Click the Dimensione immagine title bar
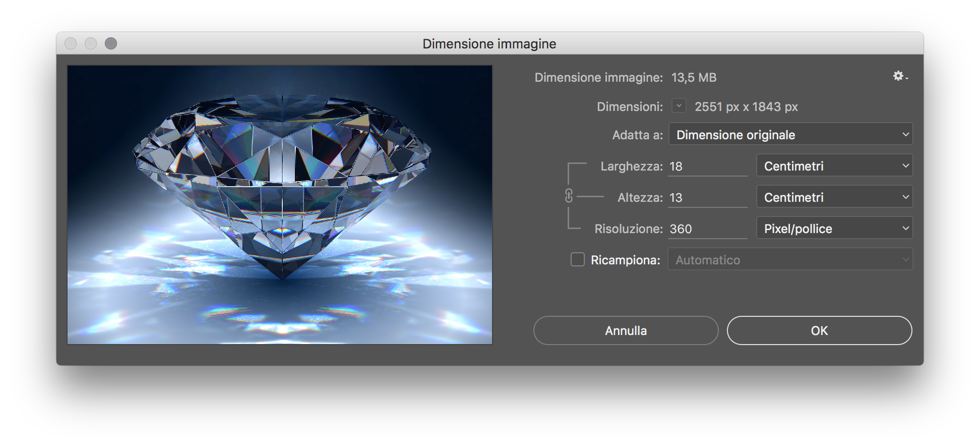The image size is (980, 446). [x=489, y=44]
